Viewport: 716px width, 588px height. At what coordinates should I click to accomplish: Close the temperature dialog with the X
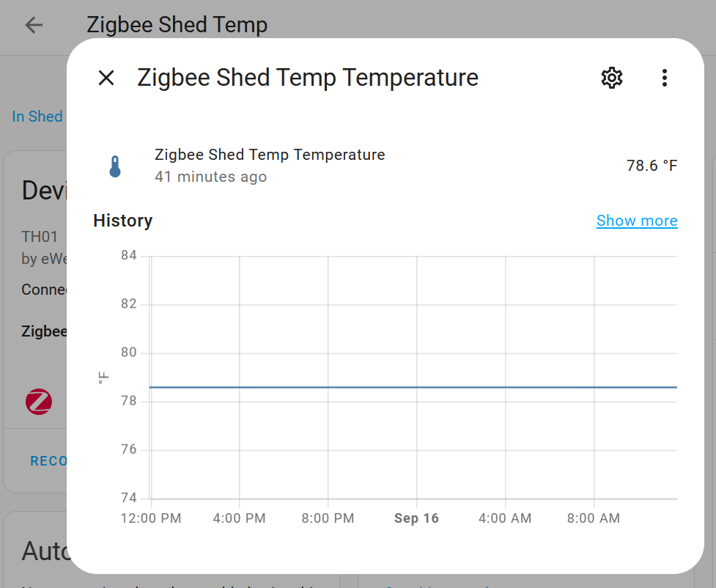point(106,78)
